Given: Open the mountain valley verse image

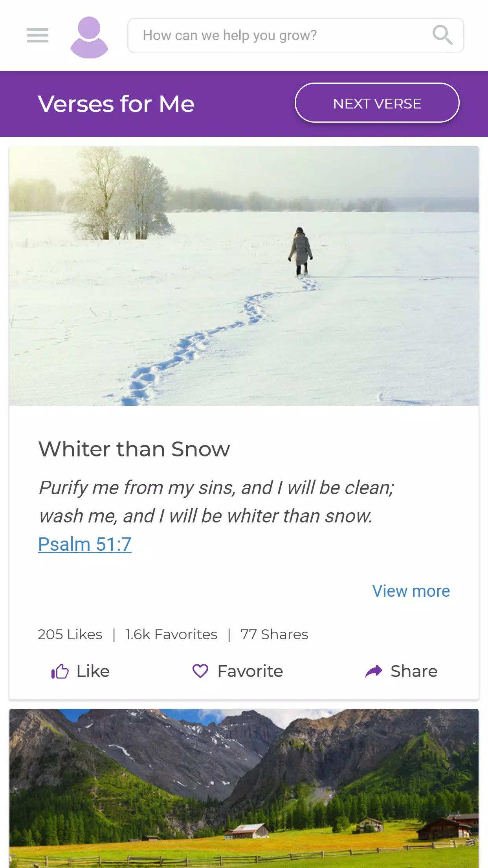Looking at the screenshot, I should tap(244, 788).
